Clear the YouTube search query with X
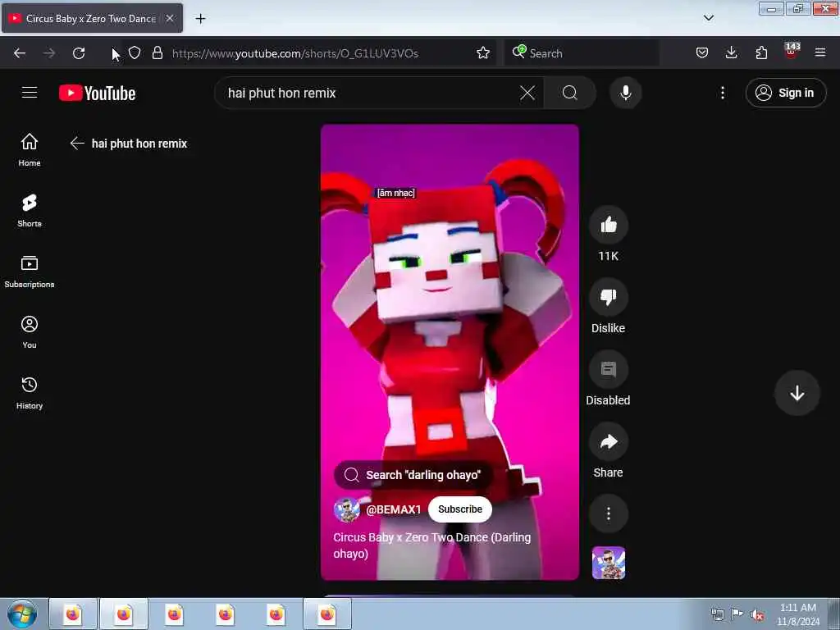Screen dimensions: 840x630 click(x=527, y=93)
